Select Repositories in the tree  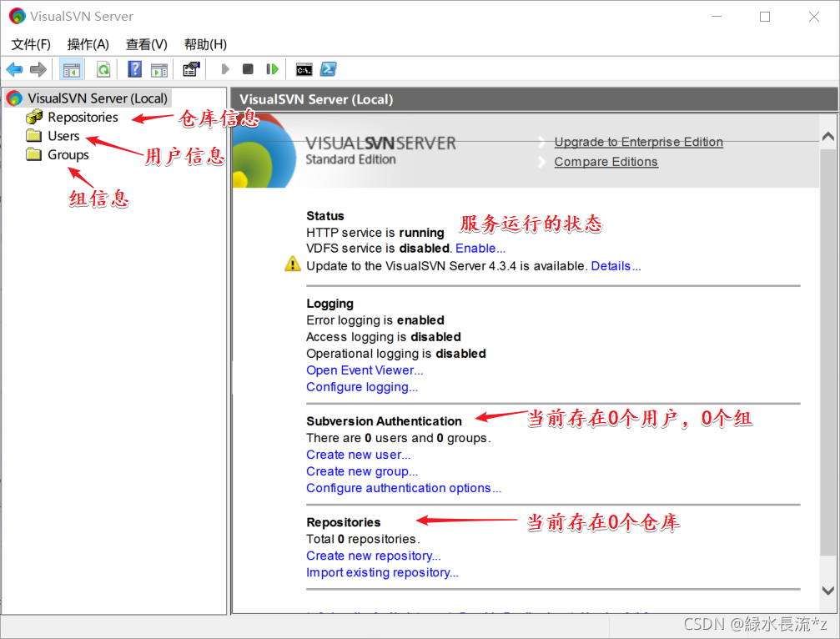pos(83,117)
